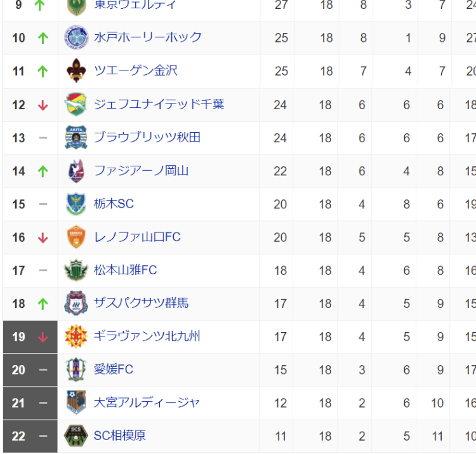Click the red down arrow at rank 19
The height and width of the screenshot is (454, 476).
pyautogui.click(x=43, y=337)
